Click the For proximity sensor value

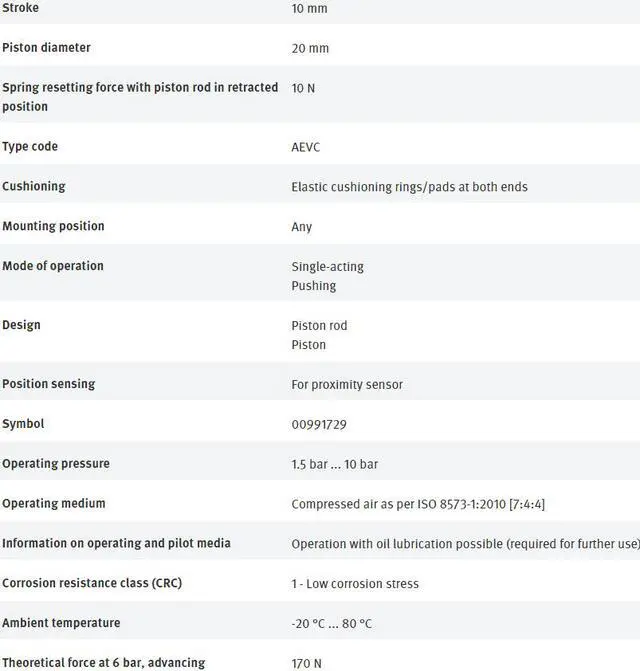coord(347,385)
